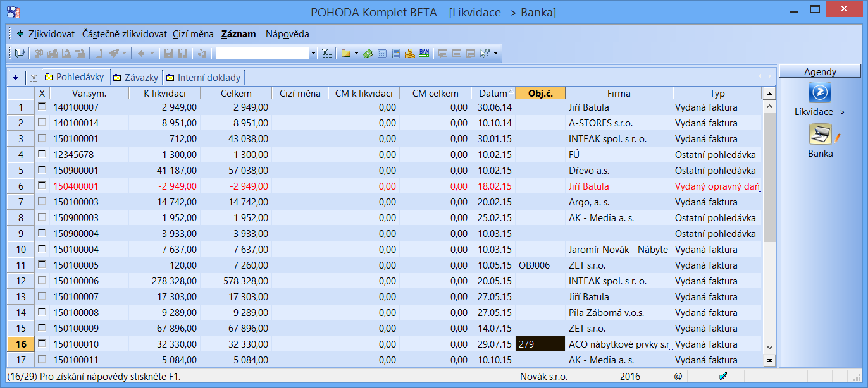
Task: Expand the arrow beside the back arrow icon
Action: [x=152, y=54]
